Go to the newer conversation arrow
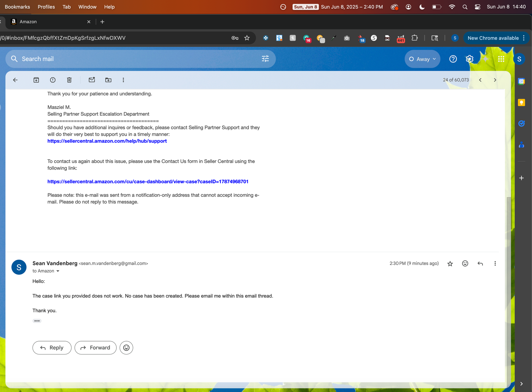532x392 pixels. point(480,80)
